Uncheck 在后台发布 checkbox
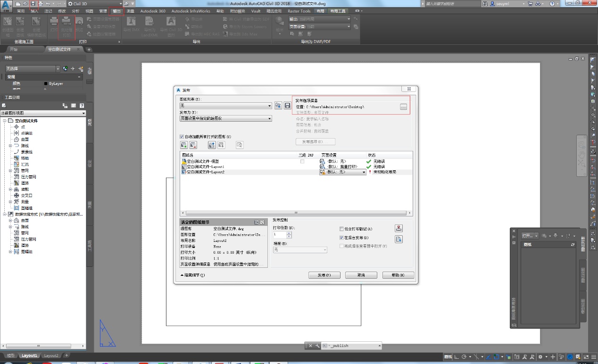 point(342,238)
